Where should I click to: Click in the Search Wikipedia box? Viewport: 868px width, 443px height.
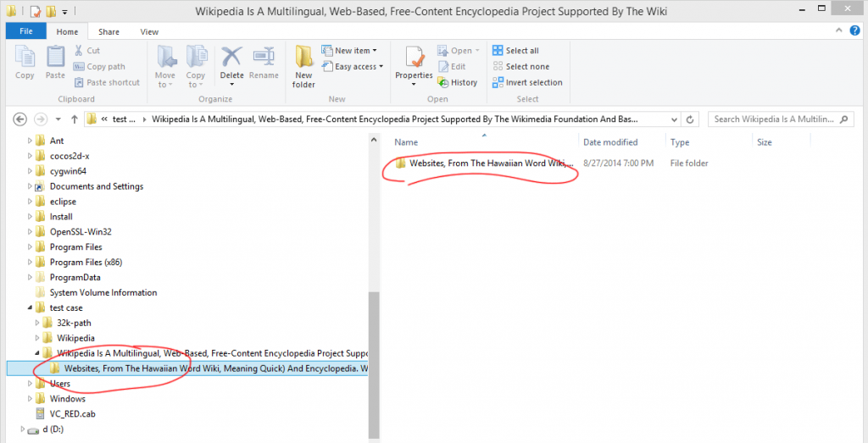(x=773, y=119)
